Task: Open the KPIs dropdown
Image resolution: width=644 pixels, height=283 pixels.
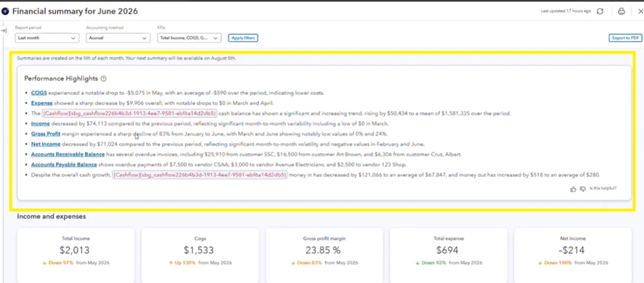Action: (190, 38)
